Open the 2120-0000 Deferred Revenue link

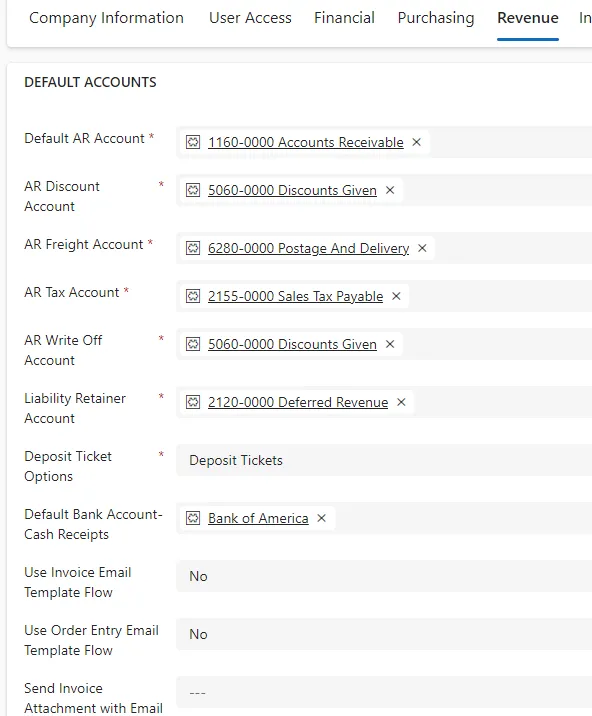coord(298,402)
